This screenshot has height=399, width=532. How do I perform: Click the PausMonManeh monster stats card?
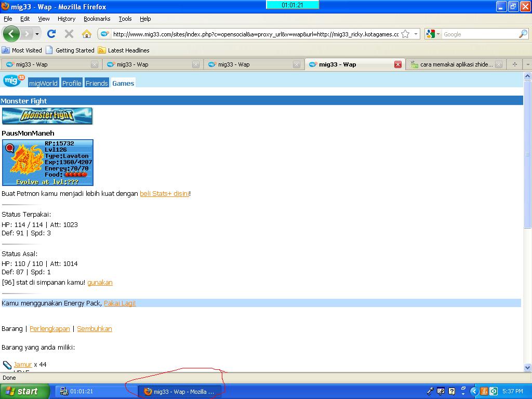pyautogui.click(x=47, y=163)
